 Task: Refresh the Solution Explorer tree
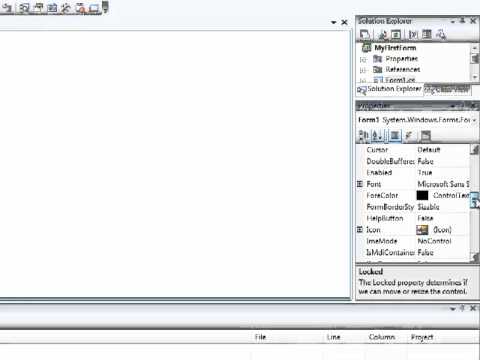396,34
